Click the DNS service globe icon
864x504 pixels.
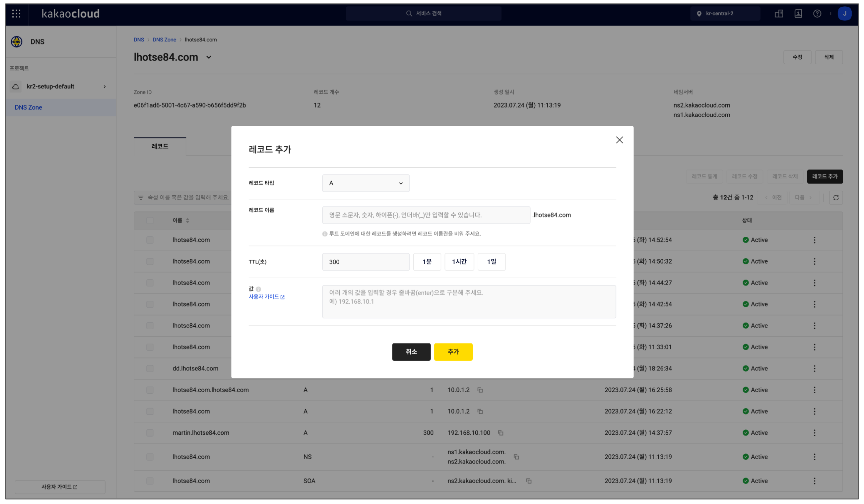point(17,42)
